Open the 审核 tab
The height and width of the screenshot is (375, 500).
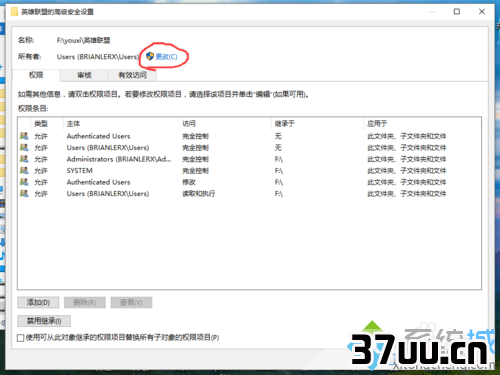point(84,75)
